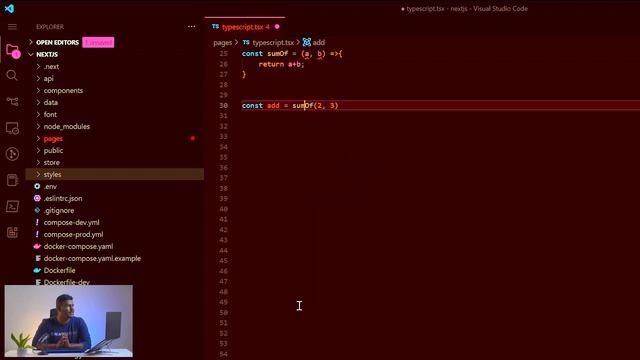This screenshot has height=360, width=640.
Task: Expand the node_modules folder
Action: pos(38,127)
